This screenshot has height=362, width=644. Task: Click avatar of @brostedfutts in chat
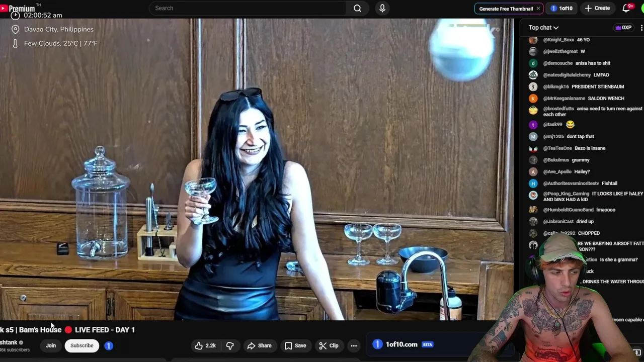point(533,110)
